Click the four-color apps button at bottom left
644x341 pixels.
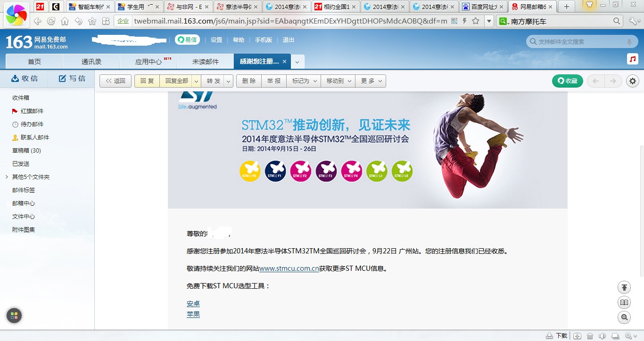tap(14, 316)
